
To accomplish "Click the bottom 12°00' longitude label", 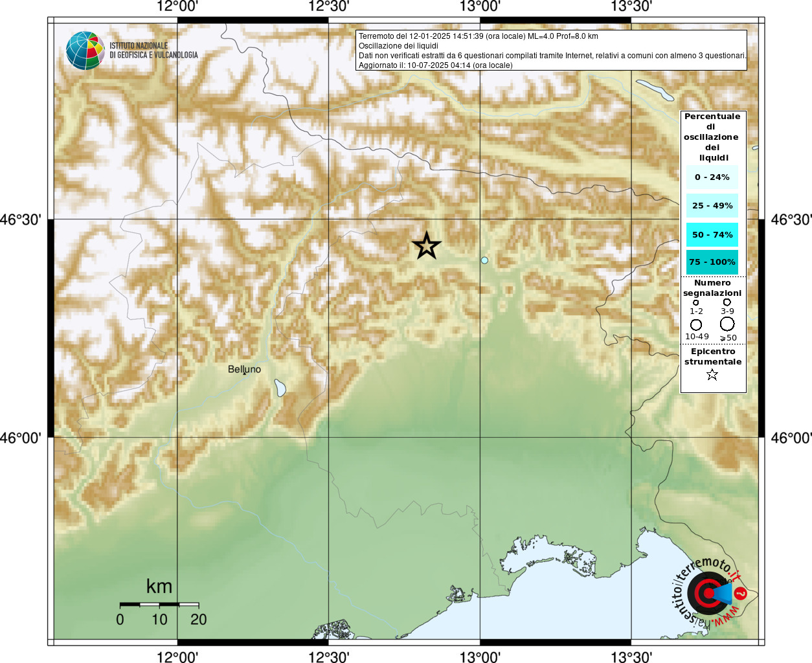I will (177, 657).
